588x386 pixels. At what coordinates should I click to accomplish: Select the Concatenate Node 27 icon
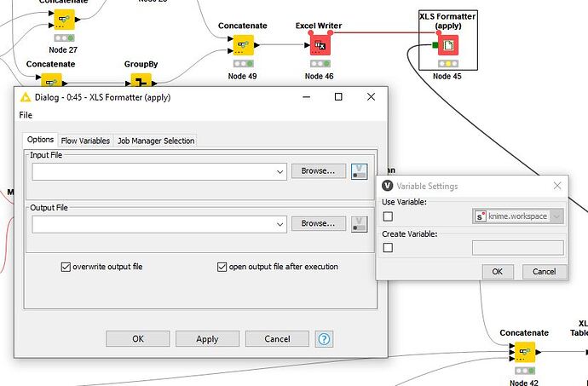coord(64,19)
